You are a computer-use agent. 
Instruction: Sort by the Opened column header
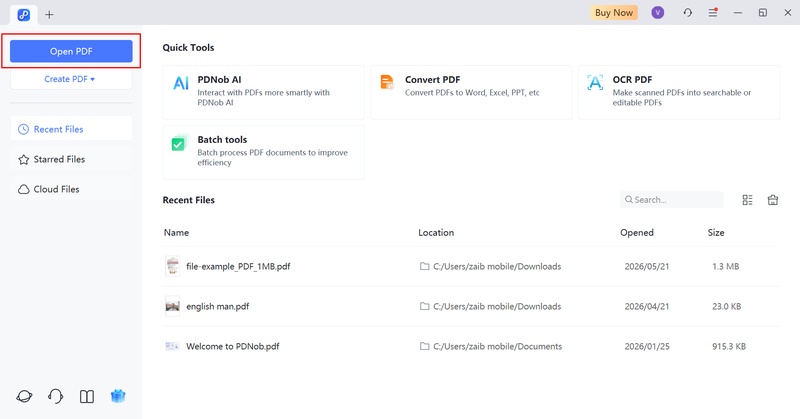[x=637, y=233]
